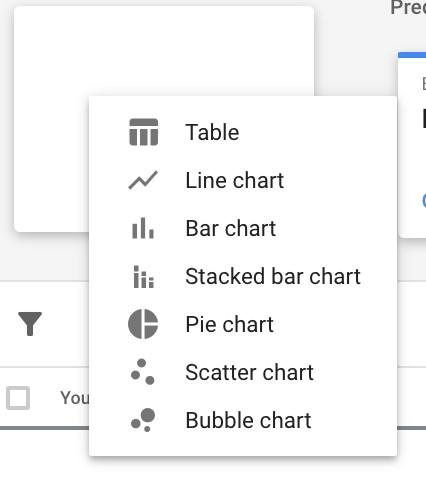The width and height of the screenshot is (426, 480).
Task: Click the Table grid icon
Action: [143, 132]
